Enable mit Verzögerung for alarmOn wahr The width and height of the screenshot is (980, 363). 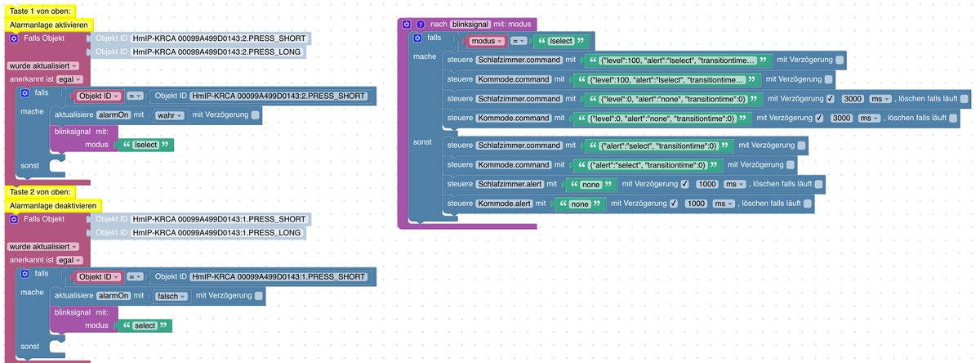point(256,115)
